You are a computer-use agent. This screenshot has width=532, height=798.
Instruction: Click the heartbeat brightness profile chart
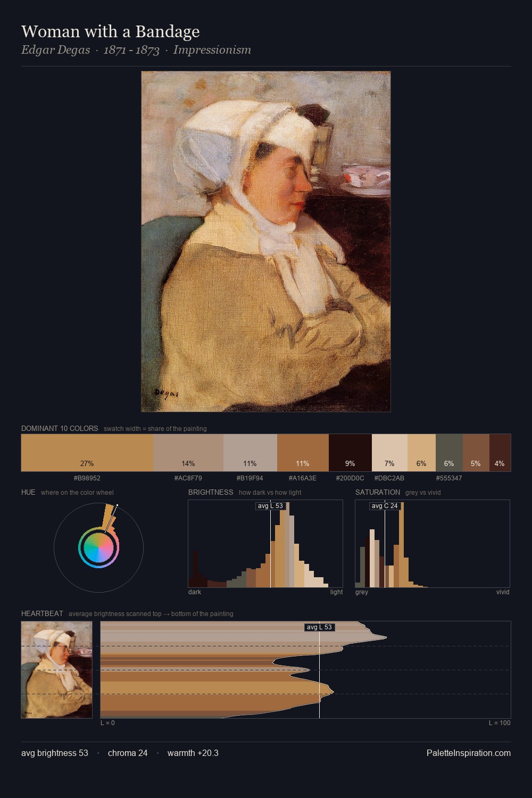305,670
